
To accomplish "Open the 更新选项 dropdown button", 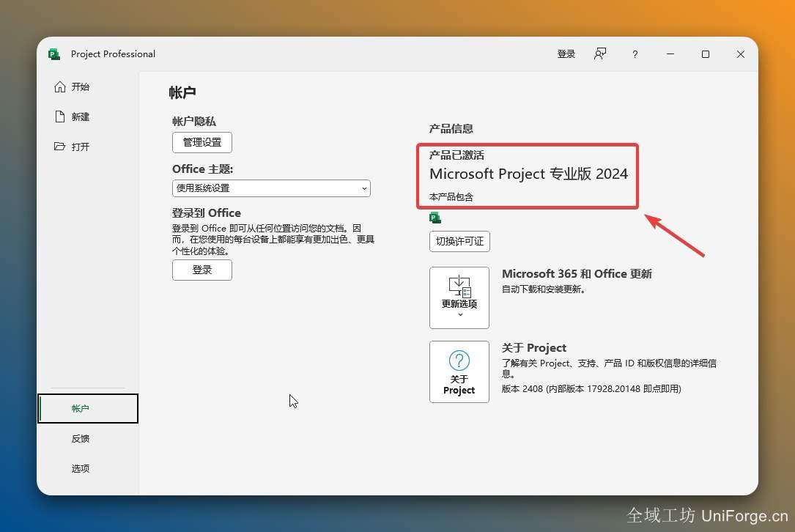I will click(459, 298).
